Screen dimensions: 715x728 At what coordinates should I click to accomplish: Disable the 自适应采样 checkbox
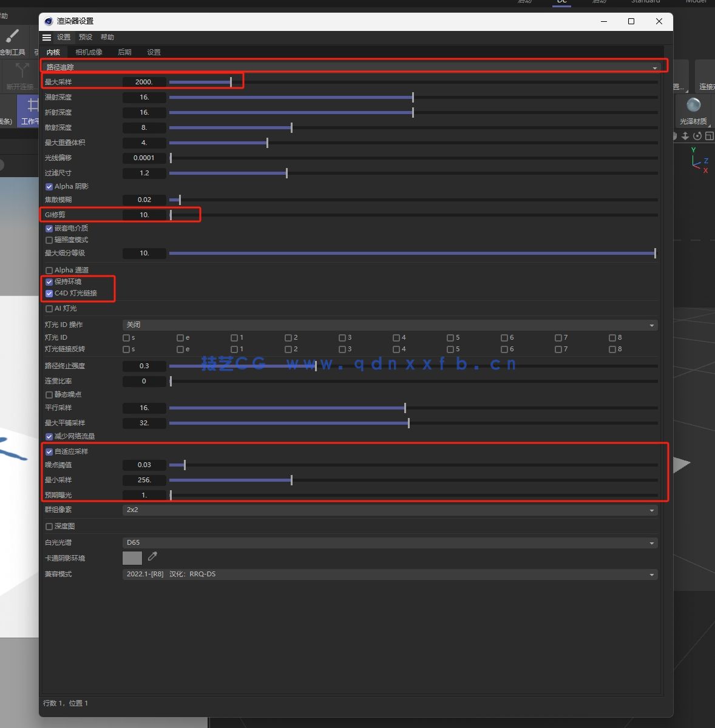(x=49, y=452)
